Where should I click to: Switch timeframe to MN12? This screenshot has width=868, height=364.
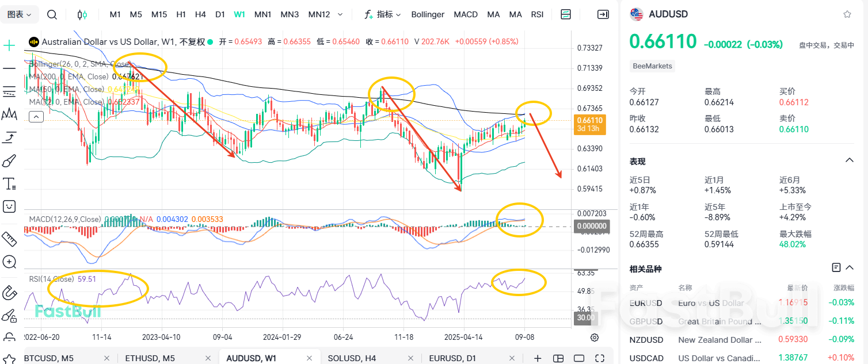(x=319, y=14)
